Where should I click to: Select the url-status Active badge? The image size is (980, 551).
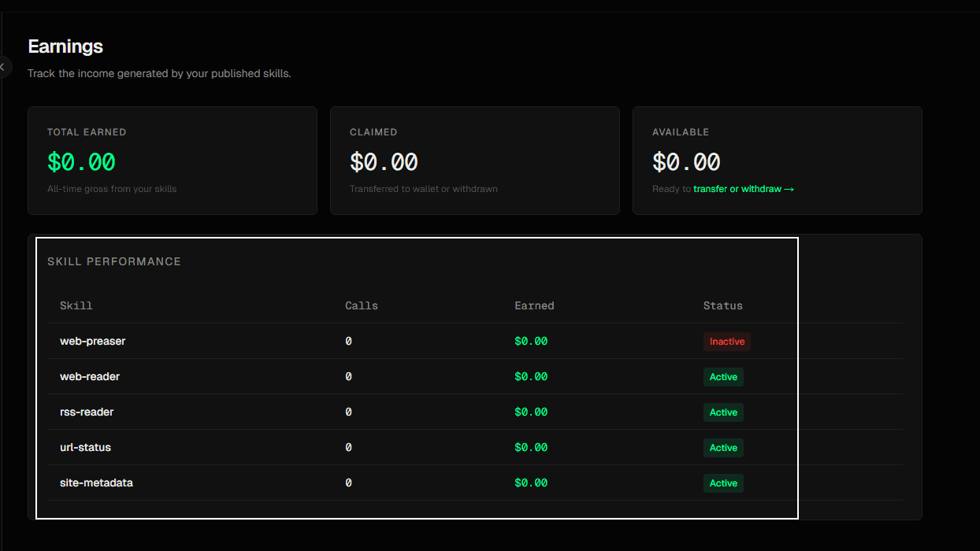point(723,447)
